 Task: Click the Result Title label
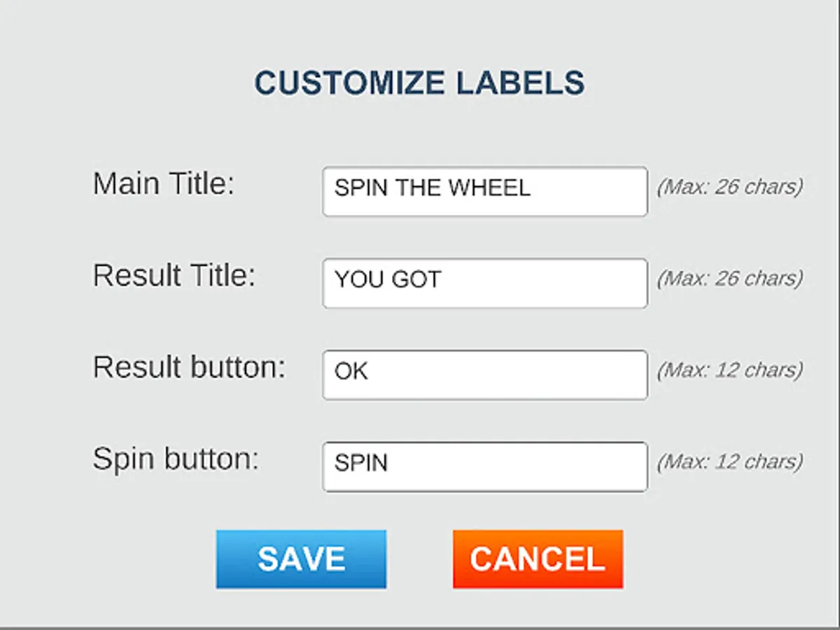[174, 276]
